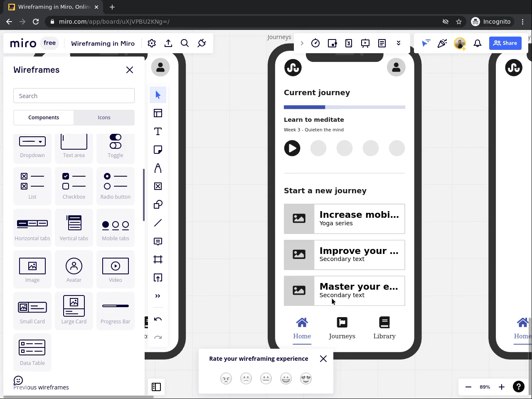Add the Mobile tabs component
The height and width of the screenshot is (399, 532).
click(116, 227)
